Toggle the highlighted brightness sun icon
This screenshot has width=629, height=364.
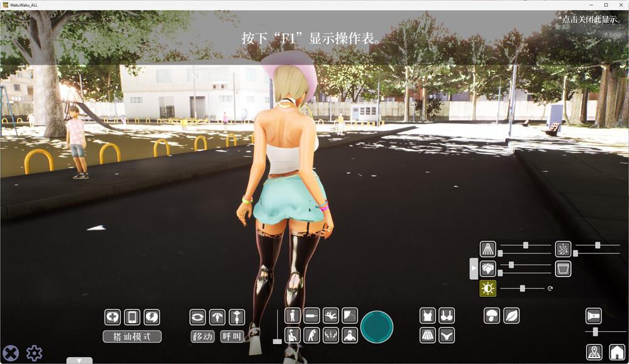[488, 288]
